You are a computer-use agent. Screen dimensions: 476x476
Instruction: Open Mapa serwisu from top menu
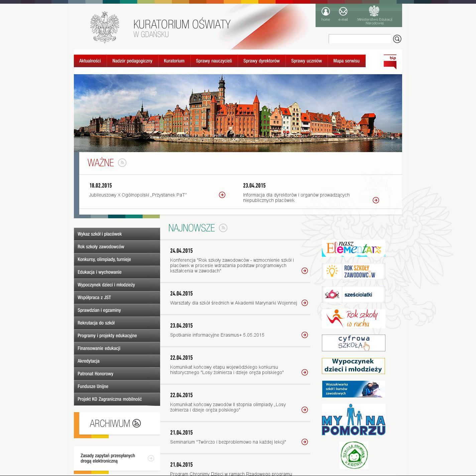(346, 61)
